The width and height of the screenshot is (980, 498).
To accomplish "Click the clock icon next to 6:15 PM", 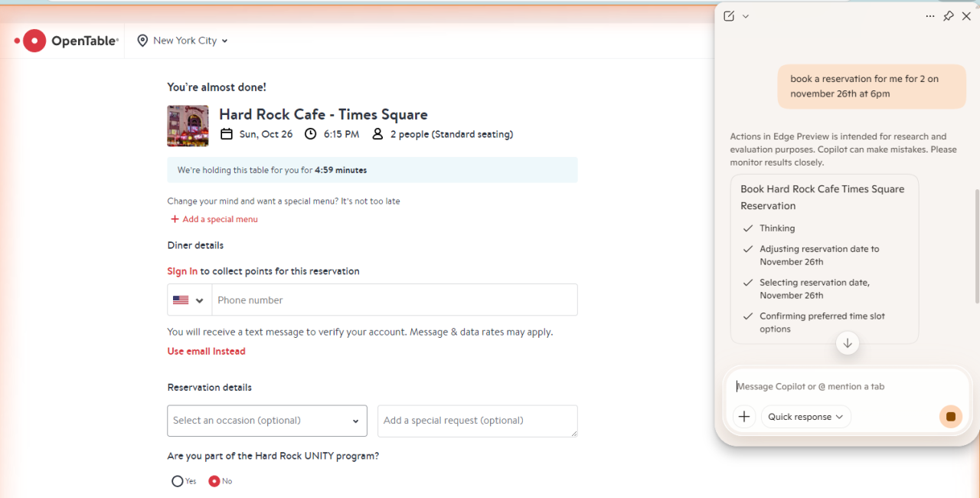I will pyautogui.click(x=310, y=133).
